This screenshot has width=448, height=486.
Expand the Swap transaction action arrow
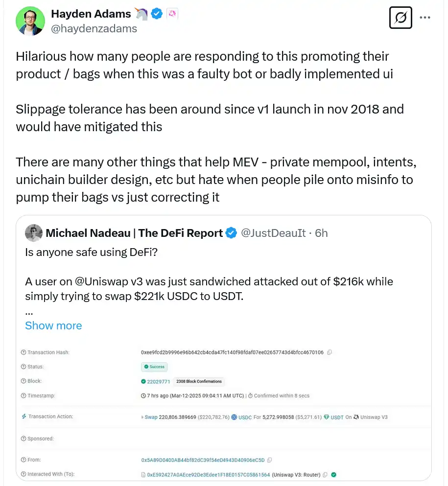point(142,417)
